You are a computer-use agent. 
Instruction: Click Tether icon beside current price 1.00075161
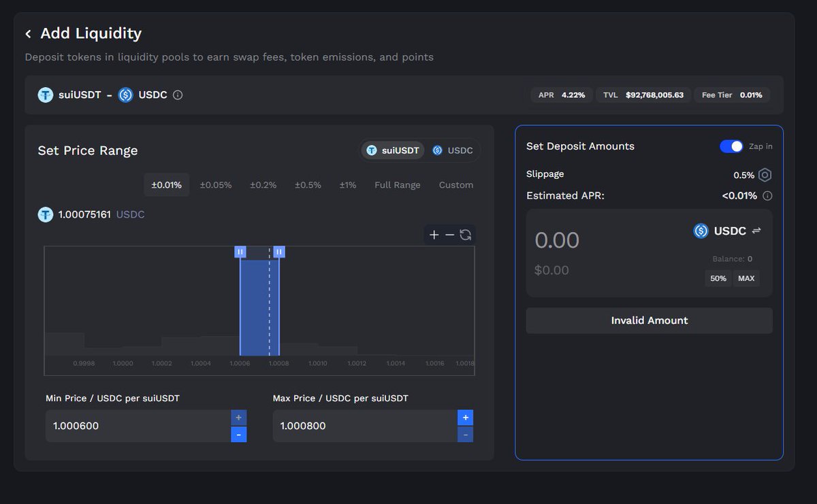pyautogui.click(x=46, y=215)
